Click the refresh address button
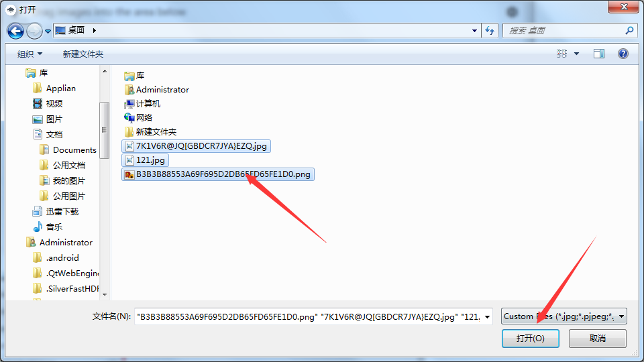 490,31
